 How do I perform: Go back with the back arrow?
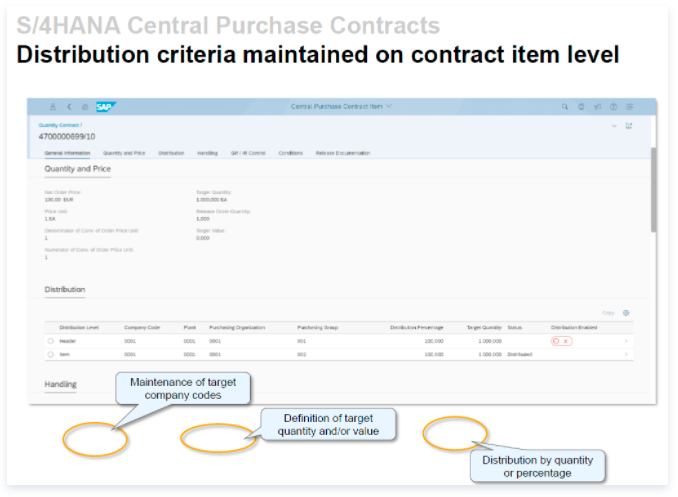click(69, 106)
